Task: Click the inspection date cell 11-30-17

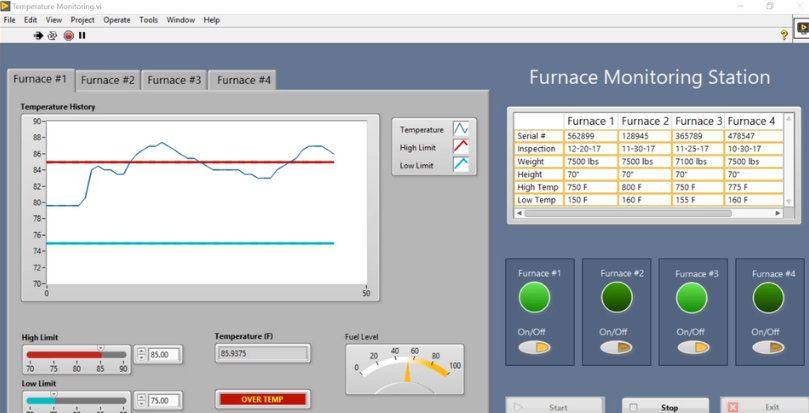Action: coord(645,149)
